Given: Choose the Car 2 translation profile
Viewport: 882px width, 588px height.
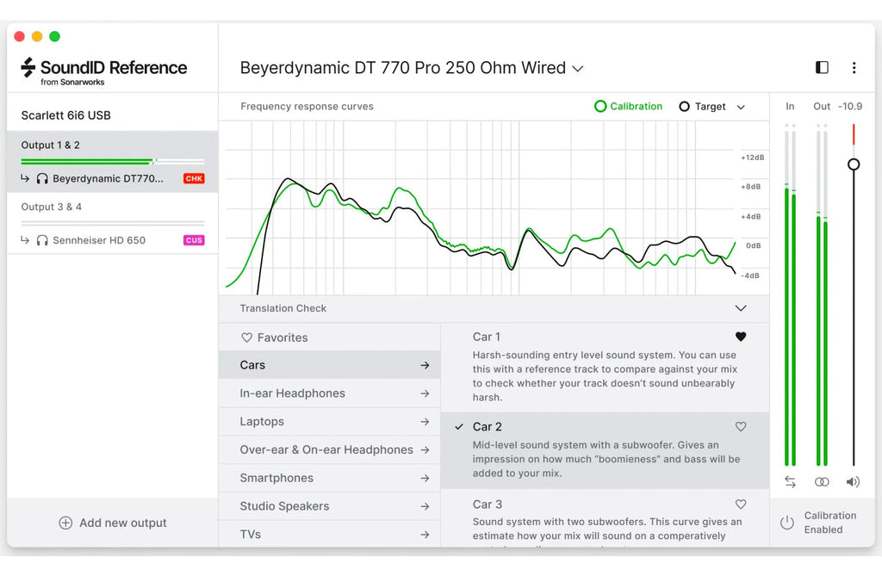Looking at the screenshot, I should (x=606, y=450).
